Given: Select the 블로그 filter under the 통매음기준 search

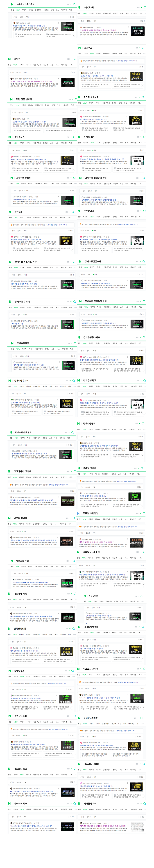Looking at the screenshot, I should 88,150.
